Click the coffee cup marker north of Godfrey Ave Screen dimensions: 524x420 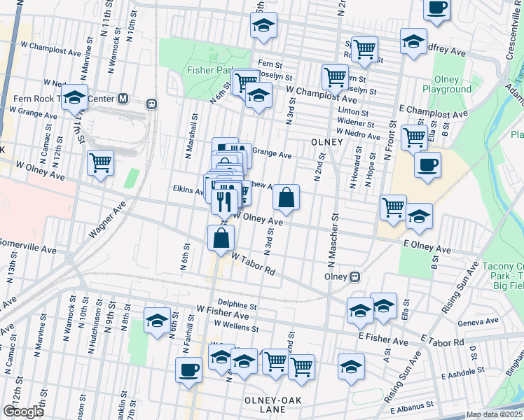(436, 9)
